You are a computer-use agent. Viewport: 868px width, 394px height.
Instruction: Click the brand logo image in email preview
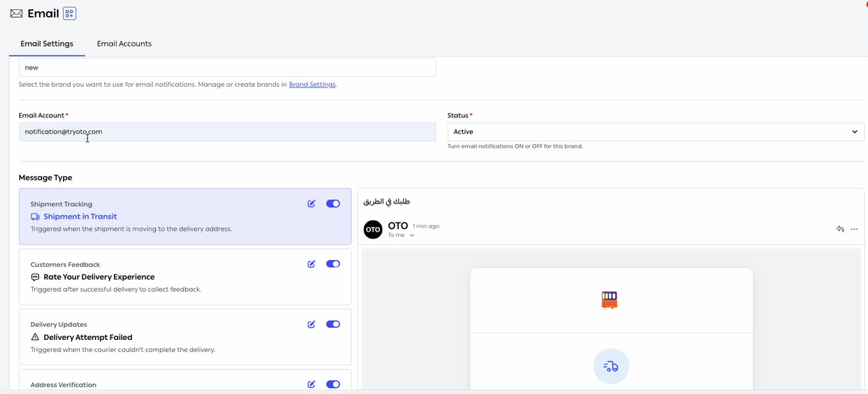click(609, 300)
